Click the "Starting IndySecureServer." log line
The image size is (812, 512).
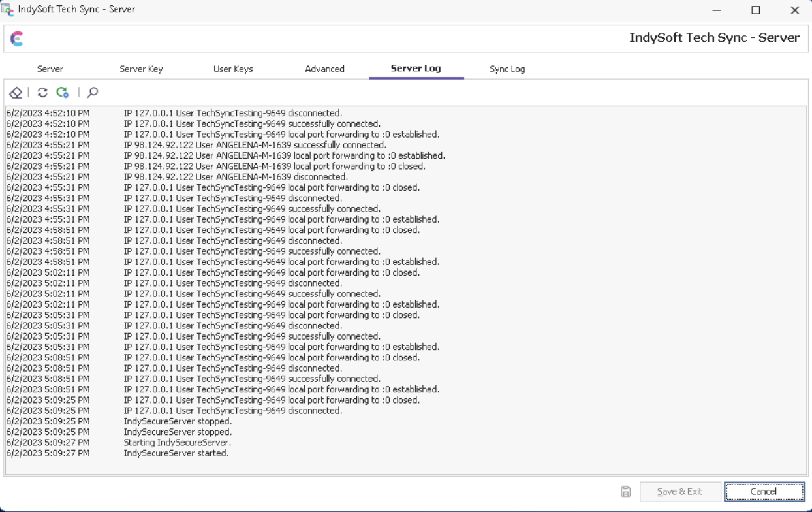(x=178, y=443)
